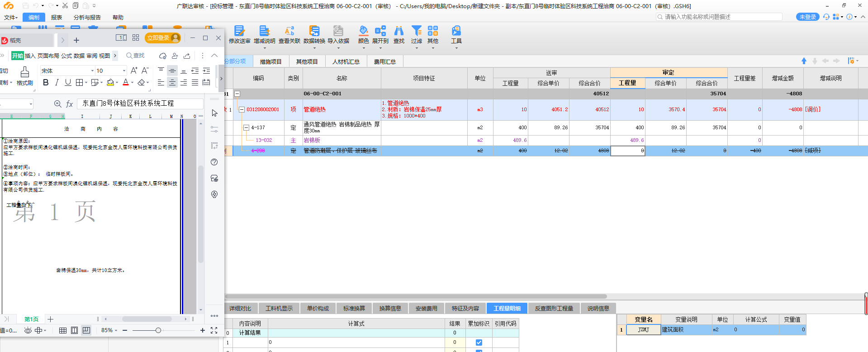Viewport: 868px width, 352px height.
Task: Click the WPS help question icon
Action: point(214,162)
